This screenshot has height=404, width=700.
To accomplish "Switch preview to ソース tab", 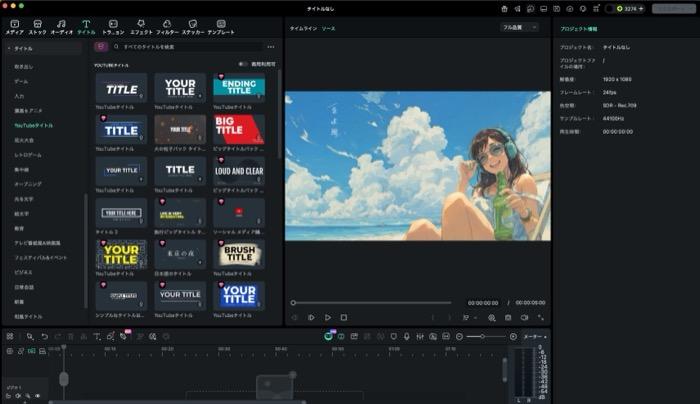I will (x=329, y=29).
